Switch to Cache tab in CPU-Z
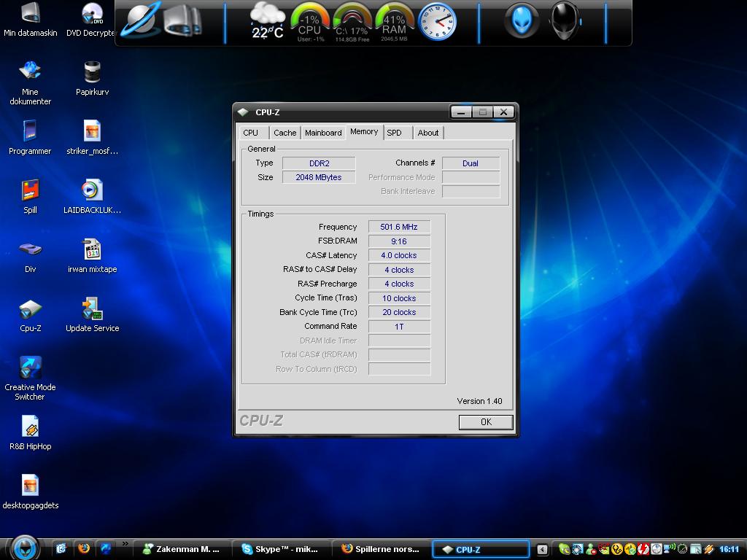The width and height of the screenshot is (747, 560). 285,133
